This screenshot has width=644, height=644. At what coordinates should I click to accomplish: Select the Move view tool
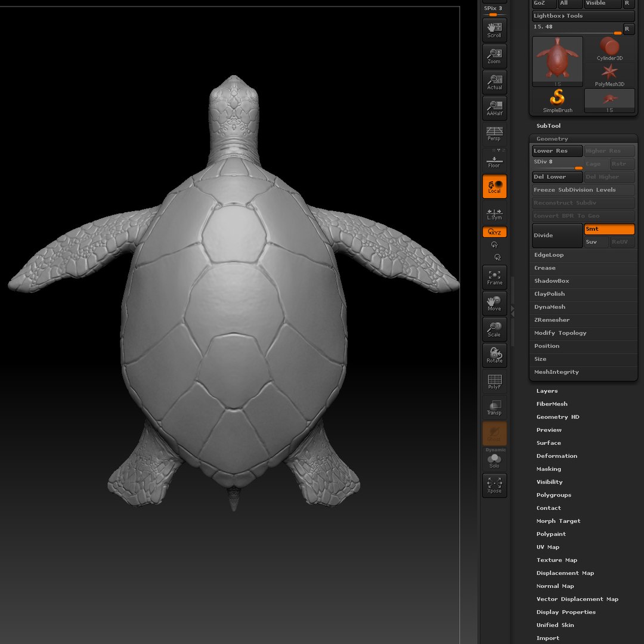pos(494,304)
